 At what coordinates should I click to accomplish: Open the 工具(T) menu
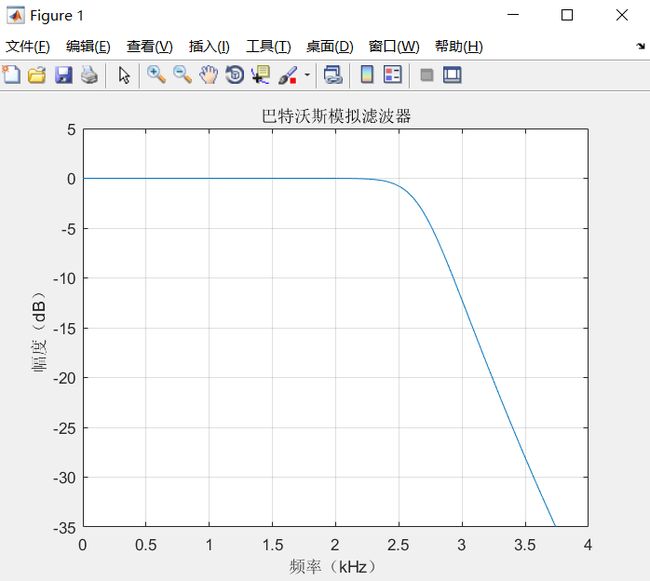(x=269, y=46)
